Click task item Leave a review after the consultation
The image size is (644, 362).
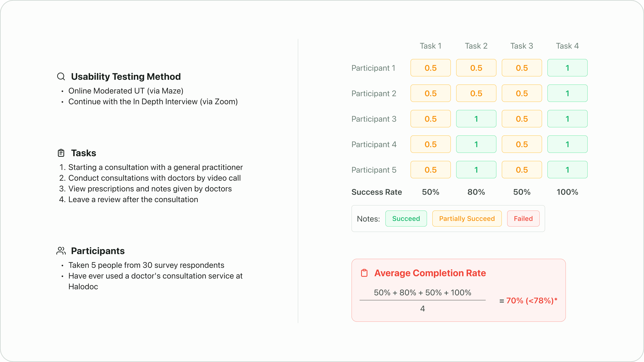coord(133,199)
